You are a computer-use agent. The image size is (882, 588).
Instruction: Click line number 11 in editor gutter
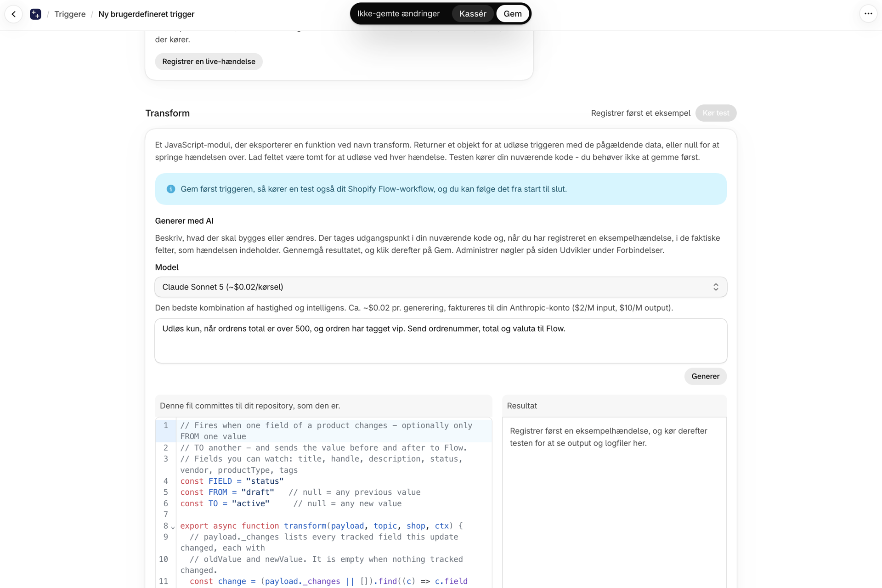coord(164,581)
